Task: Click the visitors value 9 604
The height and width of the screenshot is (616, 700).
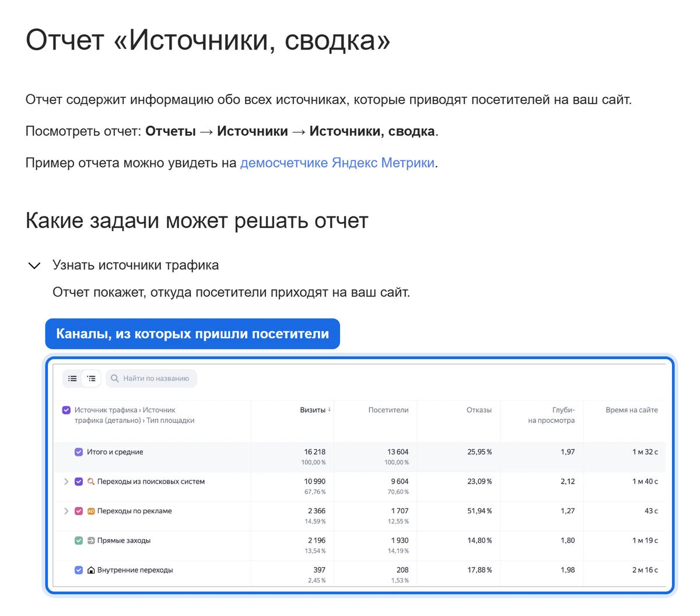Action: 400,482
